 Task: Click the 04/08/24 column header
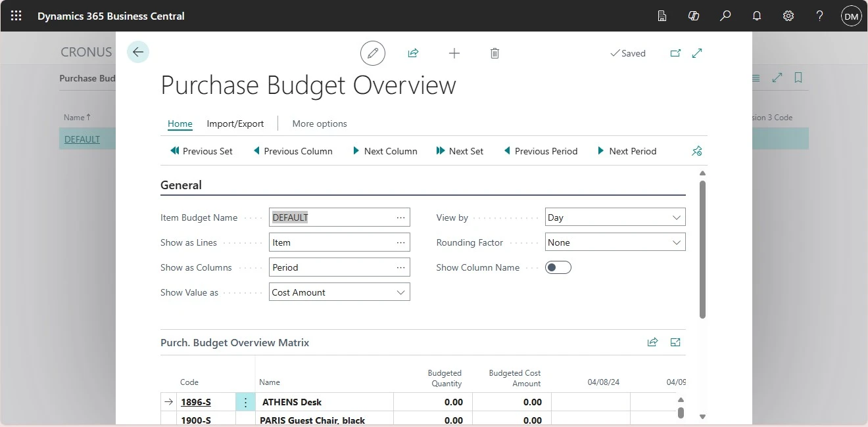[604, 382]
